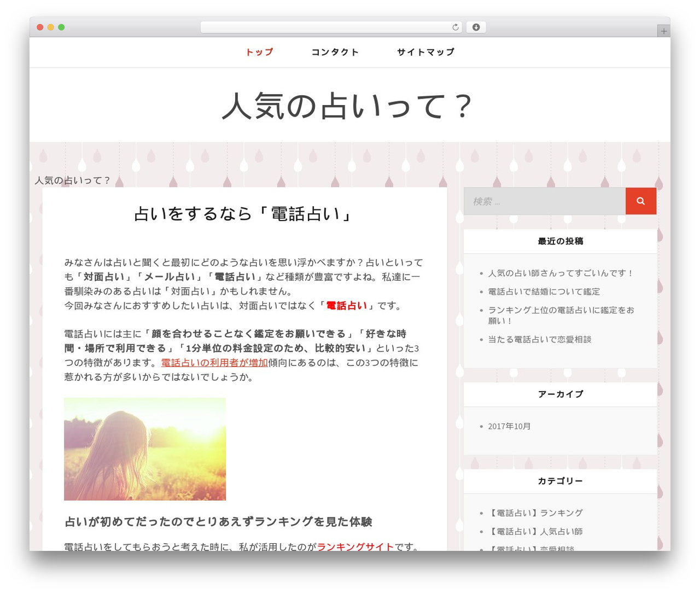Click the red search magnifier button
Image resolution: width=700 pixels, height=593 pixels.
pyautogui.click(x=640, y=201)
